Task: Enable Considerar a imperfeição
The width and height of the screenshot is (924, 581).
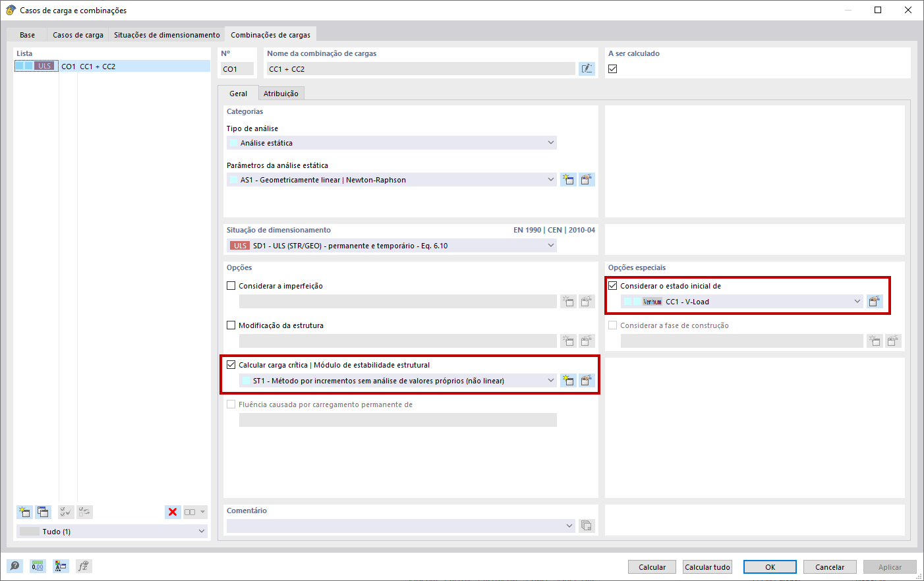Action: coord(231,285)
